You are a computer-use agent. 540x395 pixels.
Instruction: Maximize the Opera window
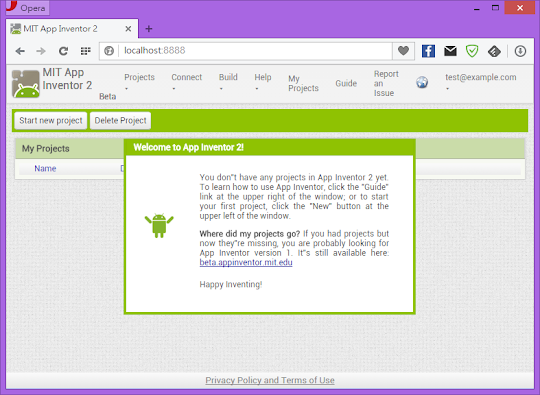click(495, 8)
